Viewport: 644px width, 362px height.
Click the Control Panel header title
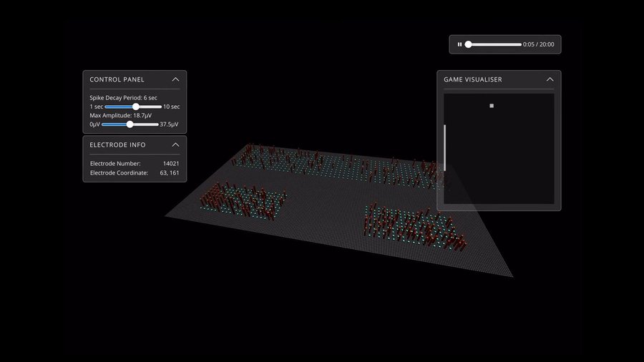[117, 79]
